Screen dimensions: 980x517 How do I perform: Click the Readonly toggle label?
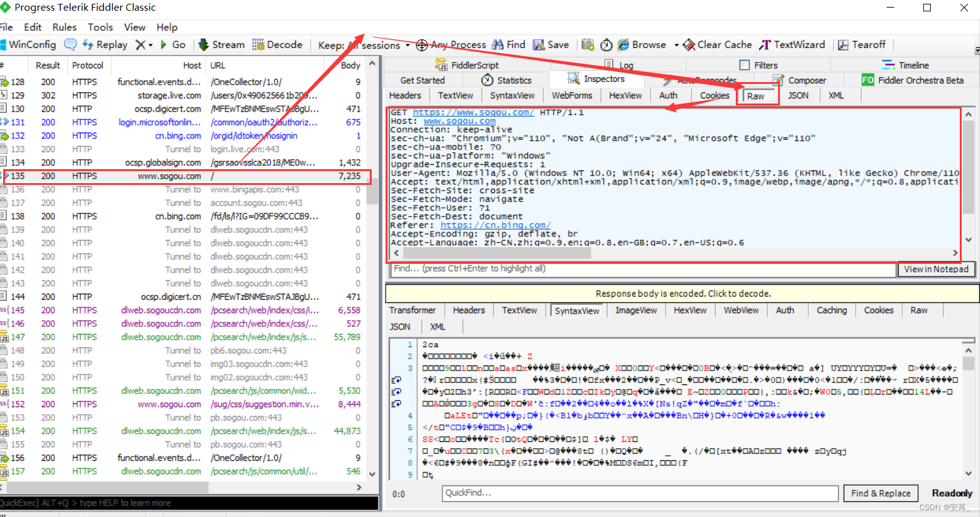(x=952, y=494)
